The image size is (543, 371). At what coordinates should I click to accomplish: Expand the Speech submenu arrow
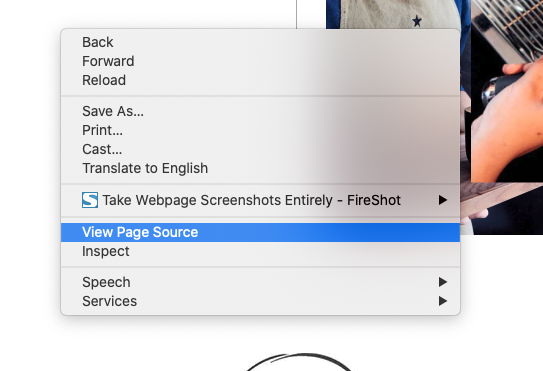click(442, 282)
